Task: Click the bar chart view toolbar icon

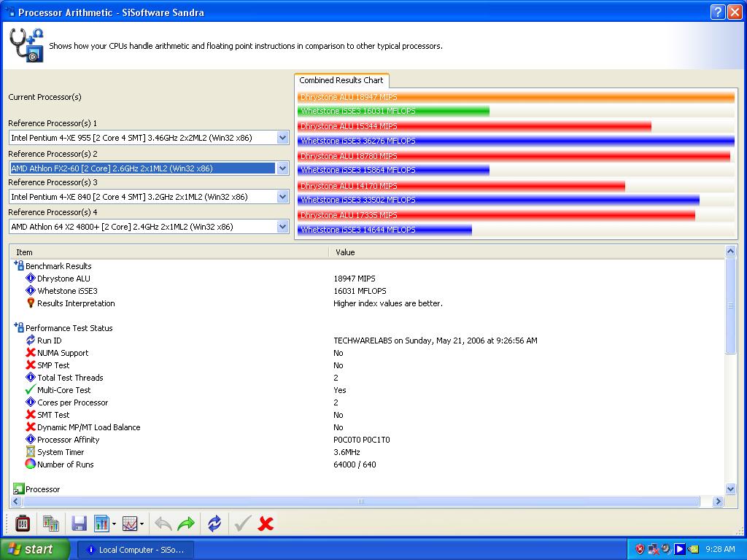Action: [101, 524]
